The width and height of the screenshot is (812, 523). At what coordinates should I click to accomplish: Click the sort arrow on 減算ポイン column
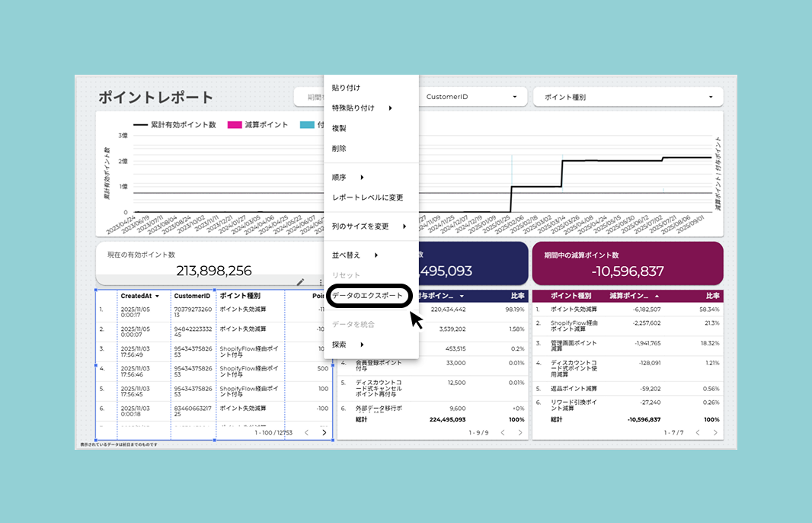tap(657, 296)
